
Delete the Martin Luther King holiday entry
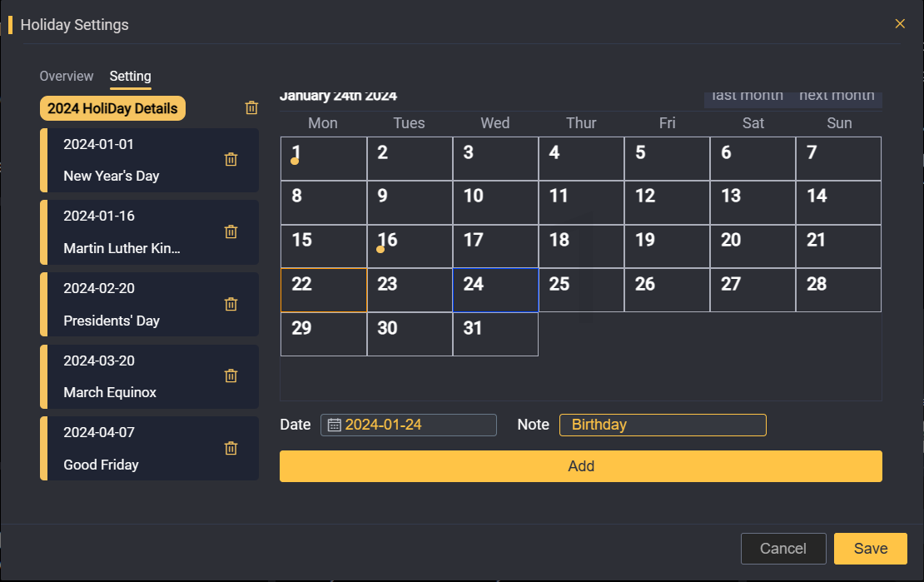[231, 232]
